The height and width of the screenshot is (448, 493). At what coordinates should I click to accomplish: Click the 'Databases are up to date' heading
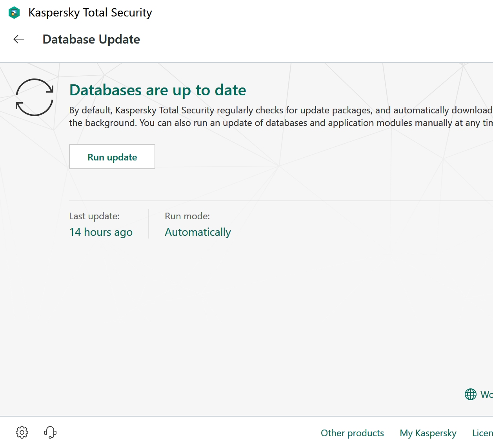click(x=158, y=90)
